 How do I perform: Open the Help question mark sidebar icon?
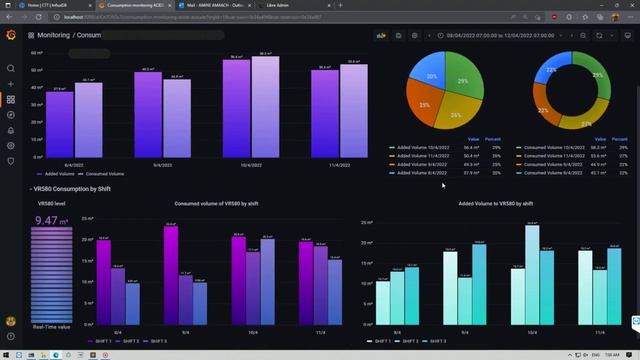[11, 336]
